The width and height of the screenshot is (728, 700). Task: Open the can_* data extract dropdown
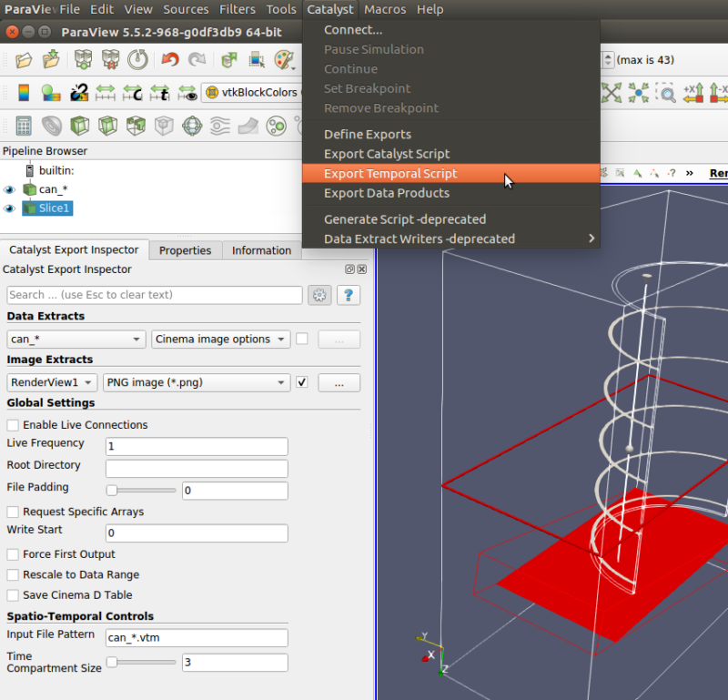(x=76, y=340)
